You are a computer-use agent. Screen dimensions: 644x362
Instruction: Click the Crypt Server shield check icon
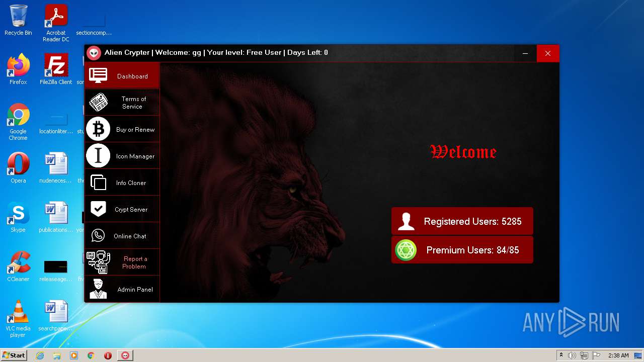click(x=98, y=209)
